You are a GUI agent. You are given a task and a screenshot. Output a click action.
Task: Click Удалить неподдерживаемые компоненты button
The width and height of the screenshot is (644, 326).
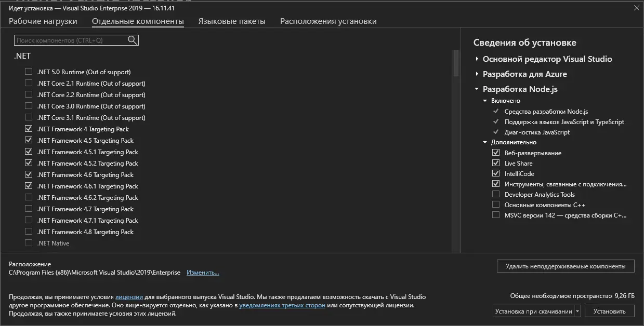click(x=566, y=266)
